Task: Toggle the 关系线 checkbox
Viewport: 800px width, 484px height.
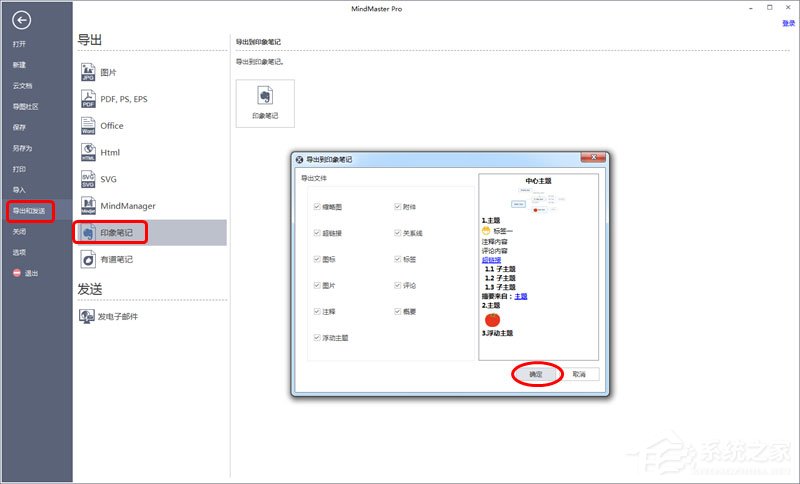Action: click(x=397, y=233)
